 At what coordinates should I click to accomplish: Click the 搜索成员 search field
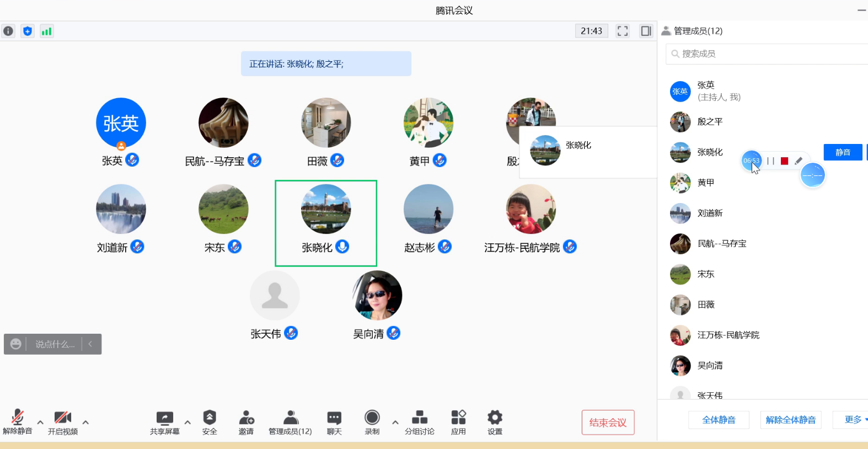coord(767,54)
